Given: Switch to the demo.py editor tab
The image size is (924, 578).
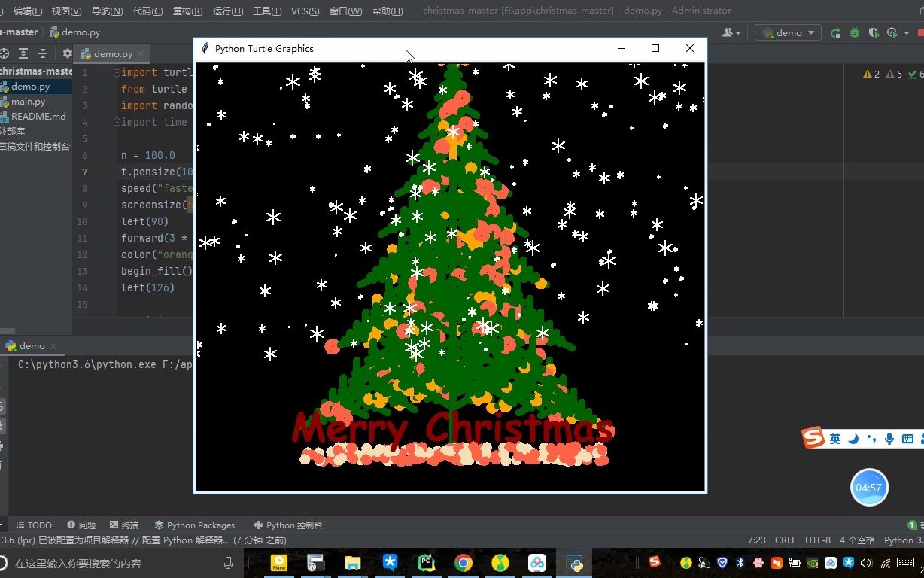Looking at the screenshot, I should click(111, 53).
